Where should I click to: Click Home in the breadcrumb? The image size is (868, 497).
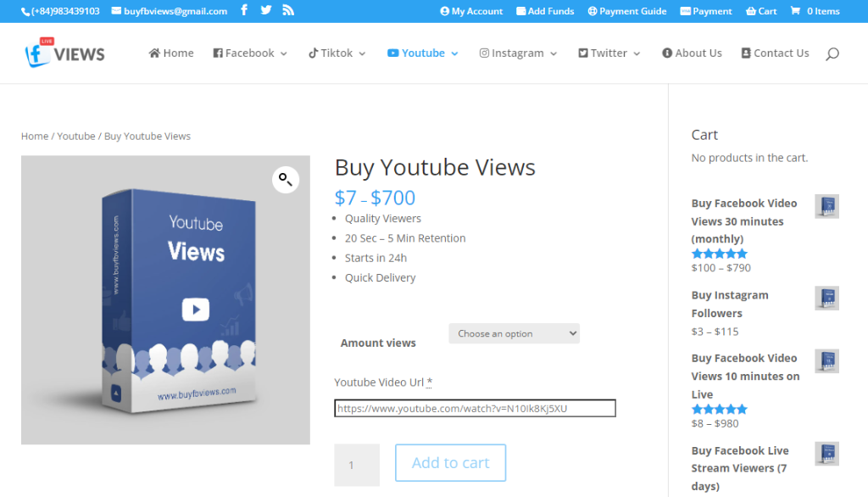(35, 137)
